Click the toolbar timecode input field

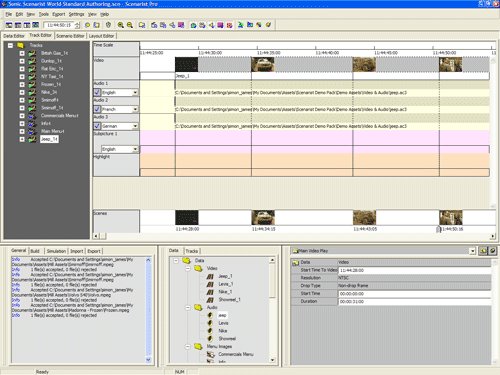click(x=59, y=25)
